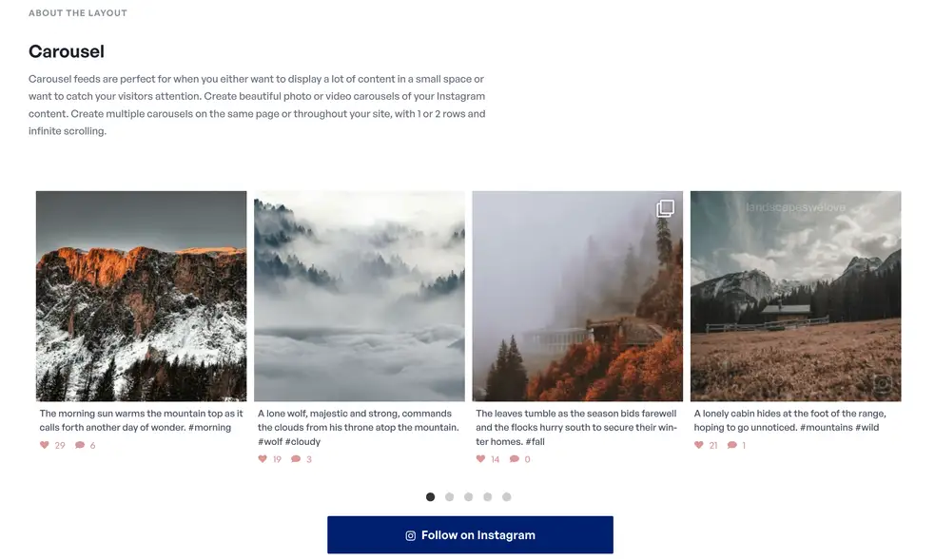Click the comment bubble icon showing 3 comments
Viewport: 935px width, 560px height.
(295, 458)
